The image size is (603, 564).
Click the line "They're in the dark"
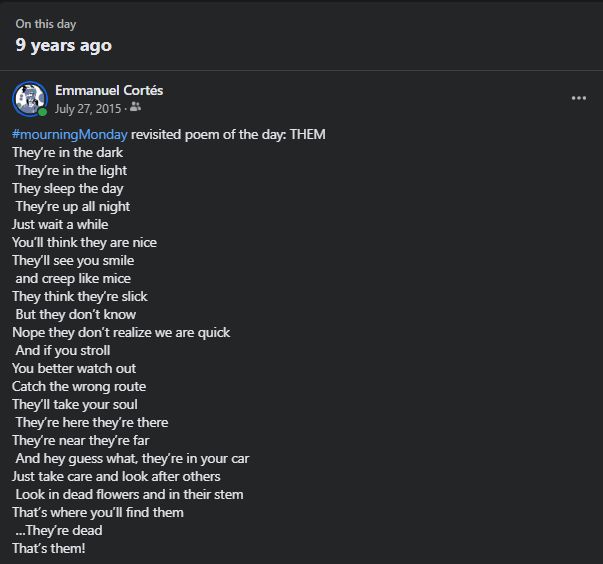[x=67, y=153]
